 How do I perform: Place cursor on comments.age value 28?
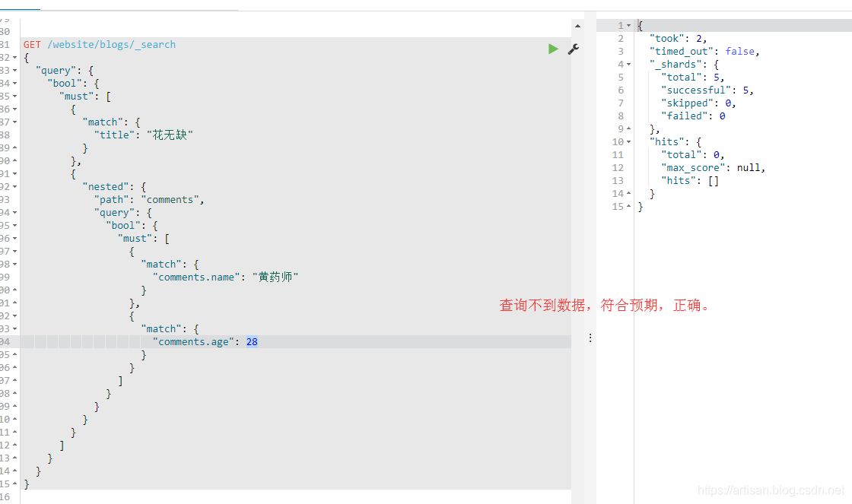coord(252,342)
